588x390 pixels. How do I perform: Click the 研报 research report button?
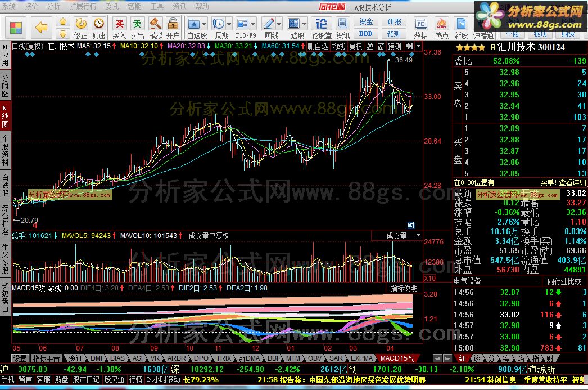click(x=394, y=21)
